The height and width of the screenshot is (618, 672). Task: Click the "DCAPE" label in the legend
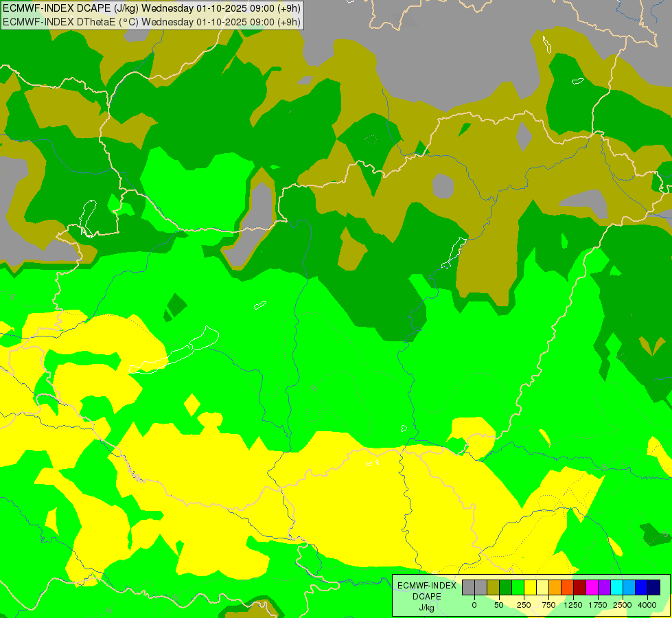coord(427,597)
